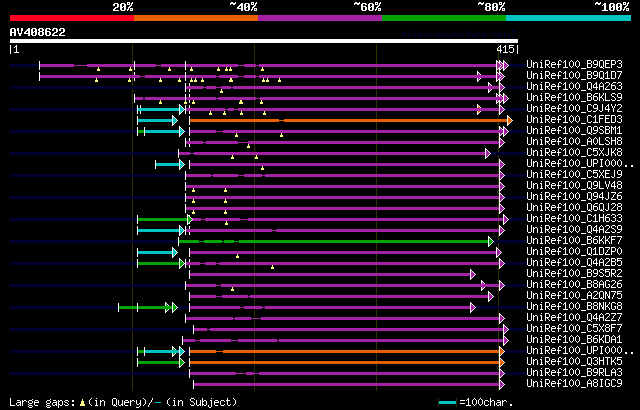Click the purple ~60% identity legend segment
This screenshot has width=640, height=410.
(x=320, y=18)
